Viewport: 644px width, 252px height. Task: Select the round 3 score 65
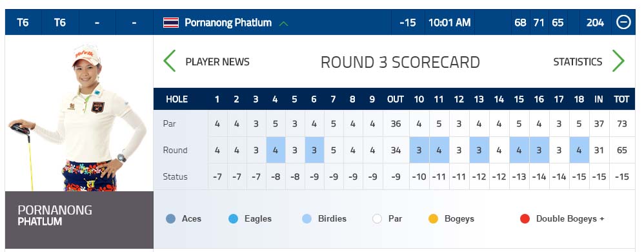coord(558,23)
